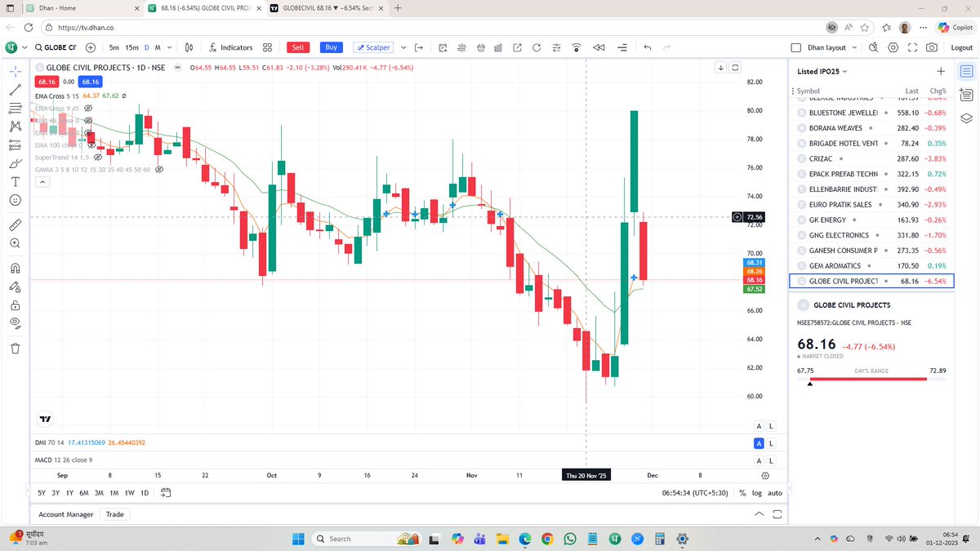Activate the zoom in tool
The width and height of the screenshot is (980, 551).
15,243
